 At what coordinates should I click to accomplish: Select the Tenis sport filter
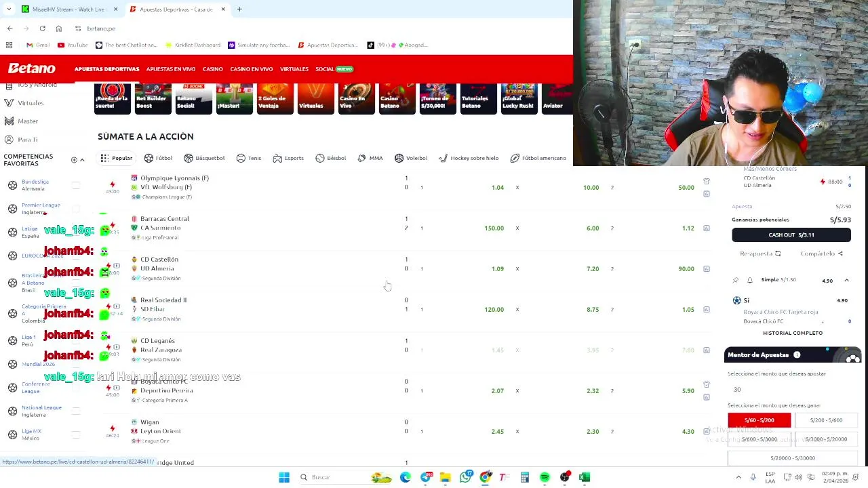pos(248,158)
